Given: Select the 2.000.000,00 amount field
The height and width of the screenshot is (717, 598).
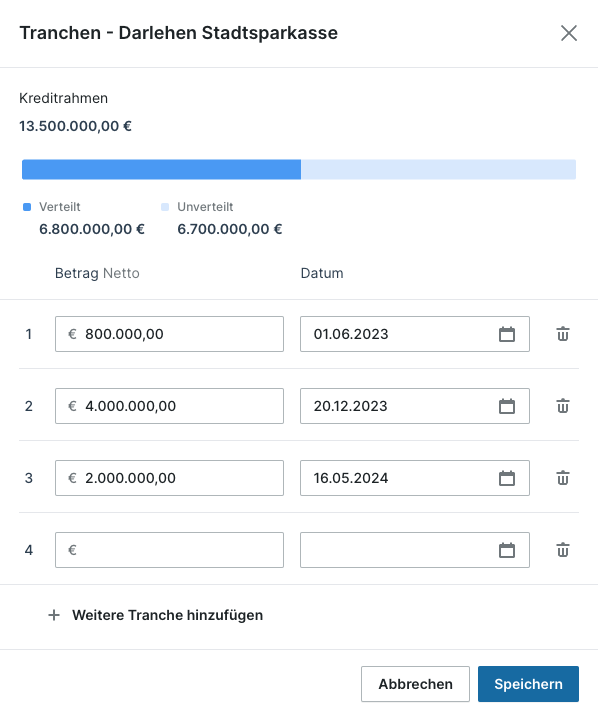Looking at the screenshot, I should pyautogui.click(x=169, y=478).
